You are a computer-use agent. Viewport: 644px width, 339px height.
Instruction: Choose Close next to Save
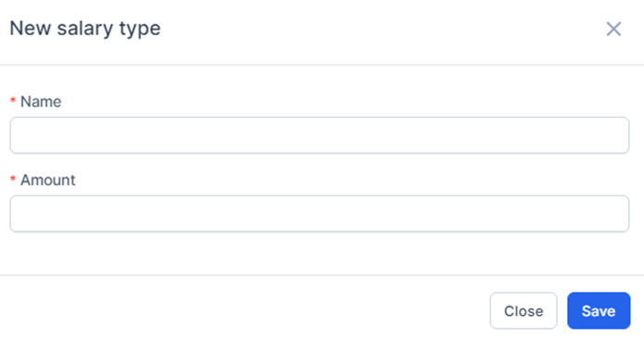[524, 310]
